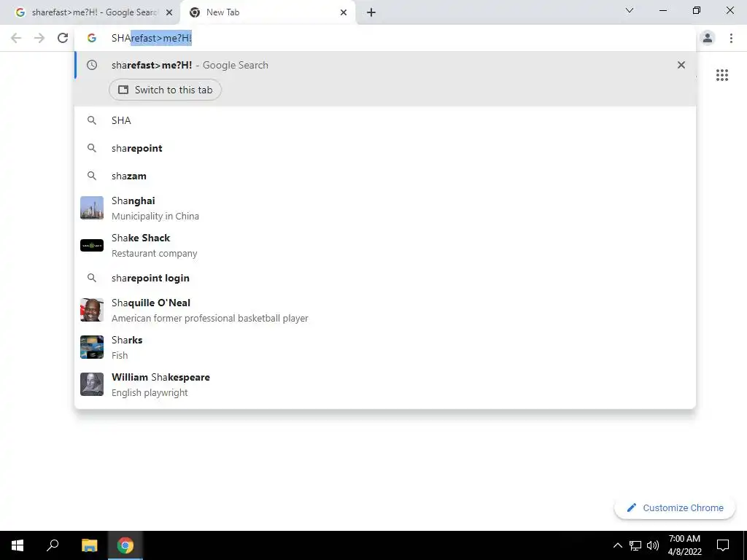The height and width of the screenshot is (560, 747).
Task: Close the sharefast>me?H! Google Search tab
Action: 169,13
